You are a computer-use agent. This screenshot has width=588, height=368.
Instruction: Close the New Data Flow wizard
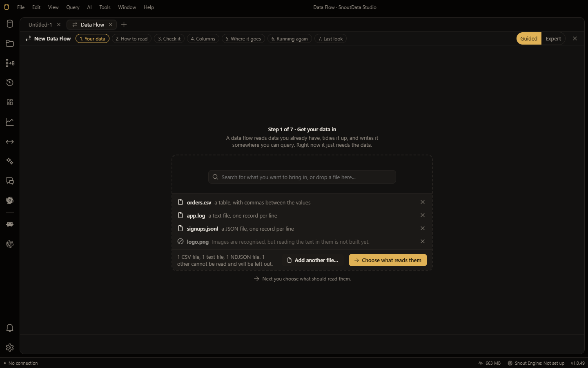coord(575,38)
